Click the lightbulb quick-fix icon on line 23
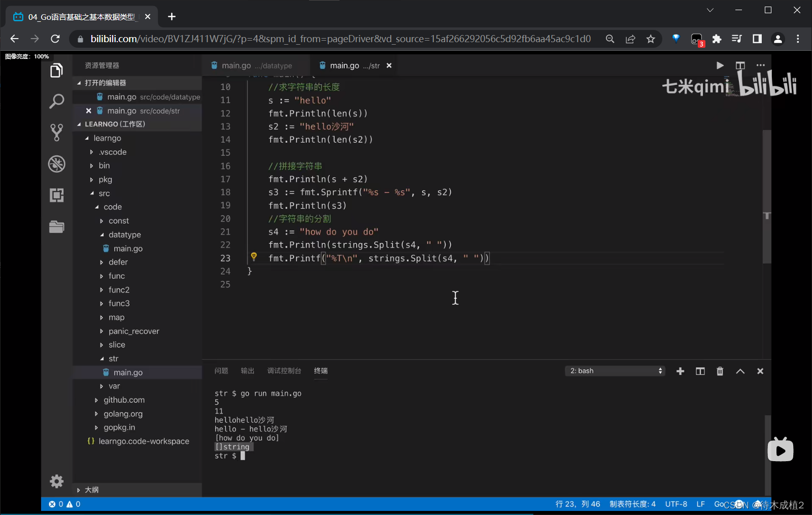This screenshot has height=515, width=812. pos(254,256)
